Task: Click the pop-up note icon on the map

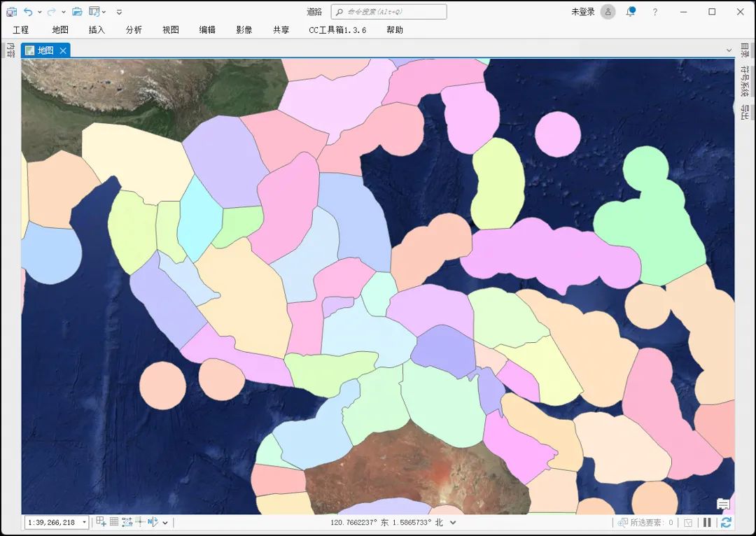Action: tap(723, 505)
